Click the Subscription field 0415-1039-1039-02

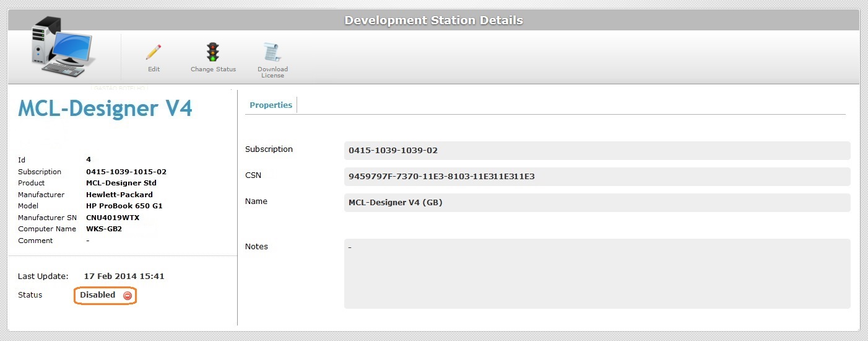pyautogui.click(x=597, y=151)
